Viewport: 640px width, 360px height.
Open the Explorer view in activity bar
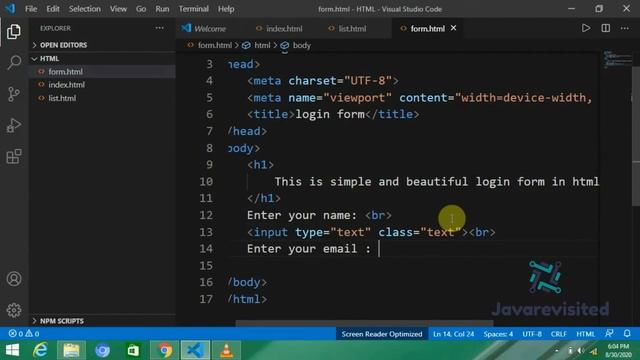point(14,31)
